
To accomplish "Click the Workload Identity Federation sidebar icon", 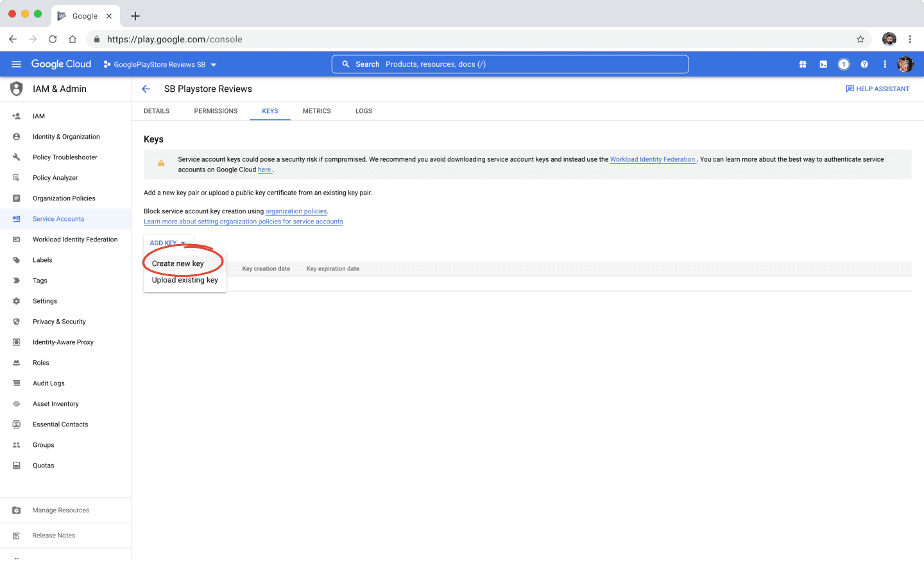I will pyautogui.click(x=17, y=240).
